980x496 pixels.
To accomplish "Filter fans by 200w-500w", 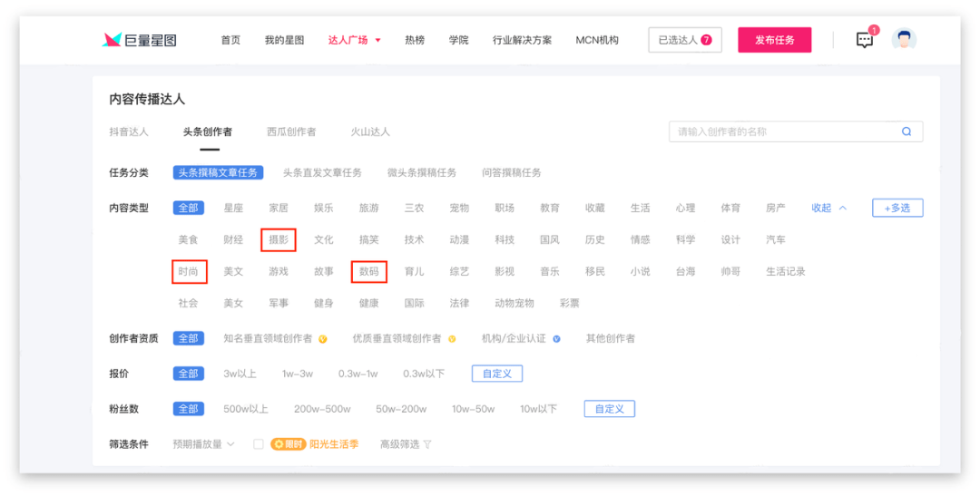I will (322, 409).
